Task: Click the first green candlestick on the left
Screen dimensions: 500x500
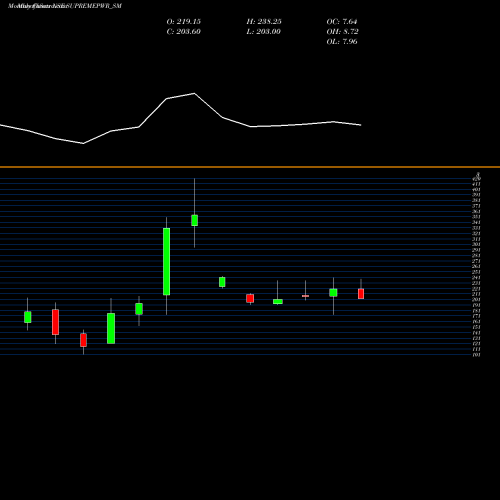Action: [x=28, y=317]
